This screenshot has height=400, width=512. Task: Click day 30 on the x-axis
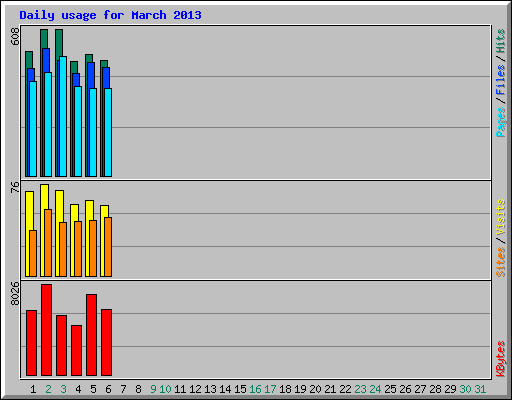click(x=465, y=389)
